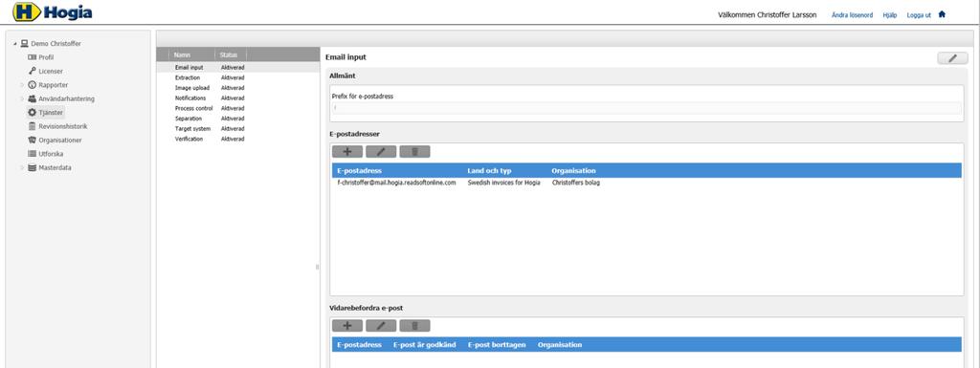Select the Process control service row

pos(237,109)
